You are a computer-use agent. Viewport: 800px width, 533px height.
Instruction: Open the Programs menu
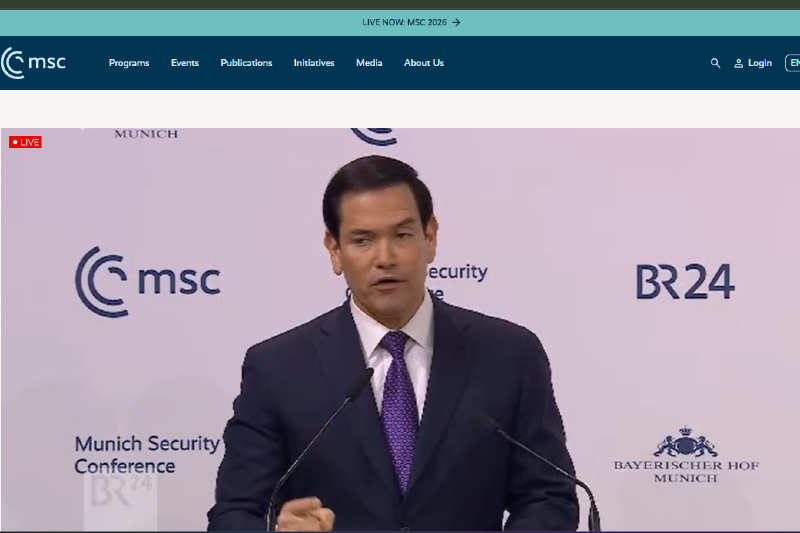(x=129, y=63)
